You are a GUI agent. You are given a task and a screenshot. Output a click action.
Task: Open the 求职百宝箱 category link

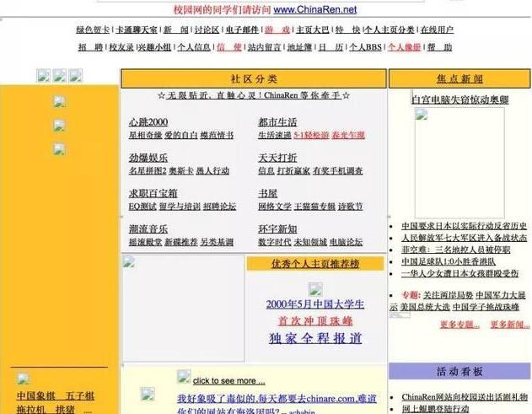(x=153, y=193)
